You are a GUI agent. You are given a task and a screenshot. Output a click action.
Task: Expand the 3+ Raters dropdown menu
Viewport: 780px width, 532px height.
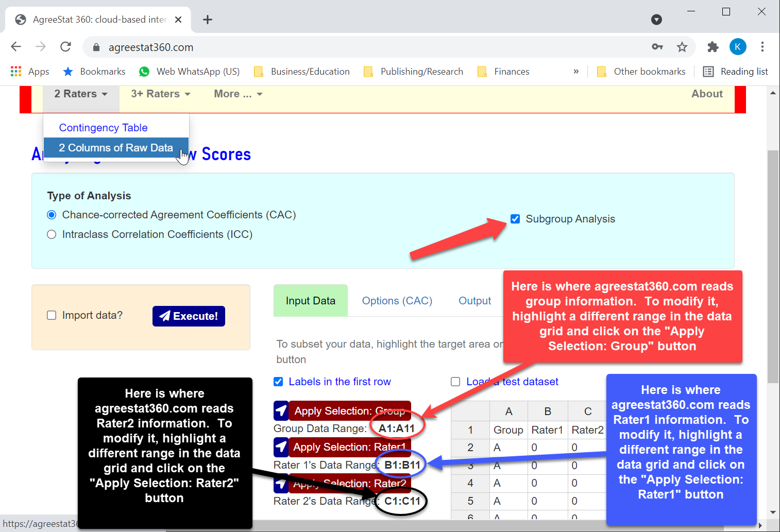(x=161, y=94)
